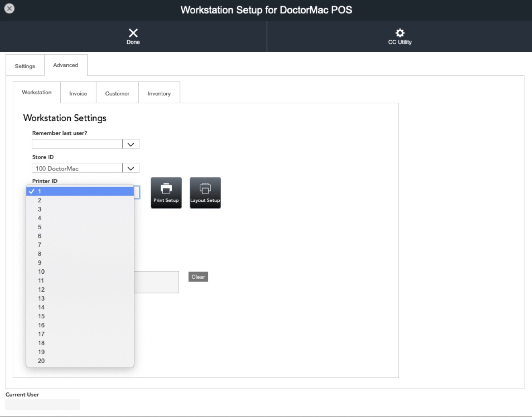
Task: Expand the Store ID dropdown arrow
Action: point(131,168)
